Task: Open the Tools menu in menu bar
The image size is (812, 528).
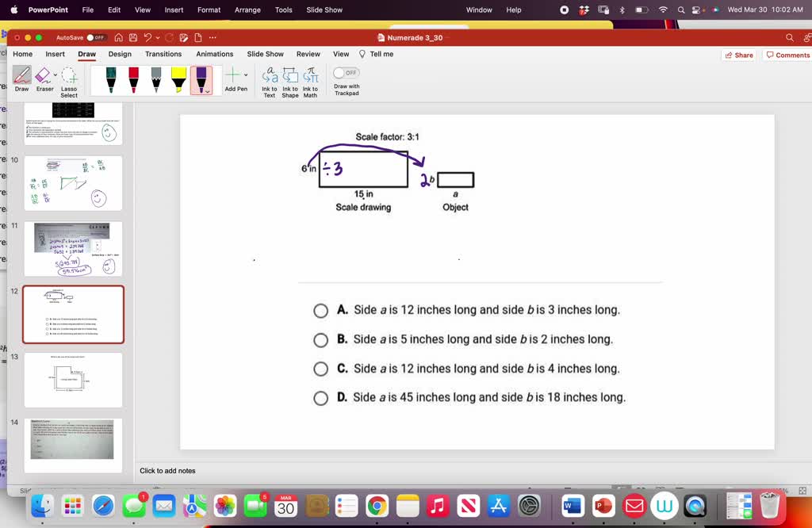Action: tap(283, 10)
